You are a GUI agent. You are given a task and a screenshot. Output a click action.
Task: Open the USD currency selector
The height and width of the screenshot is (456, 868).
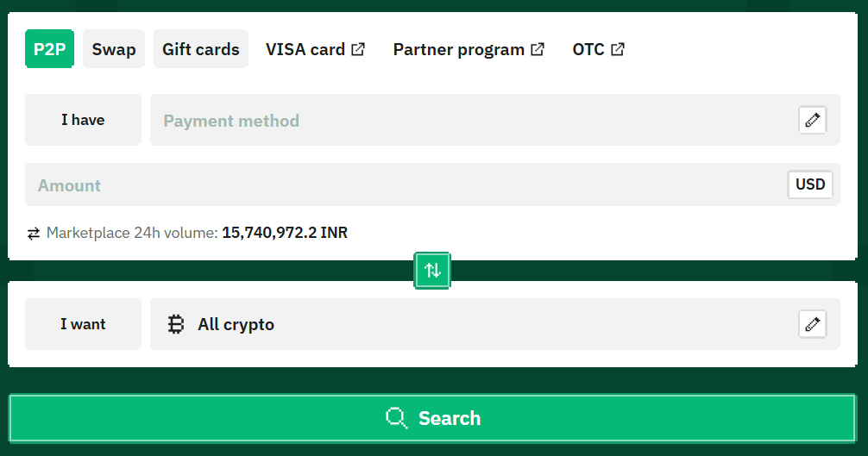[810, 184]
